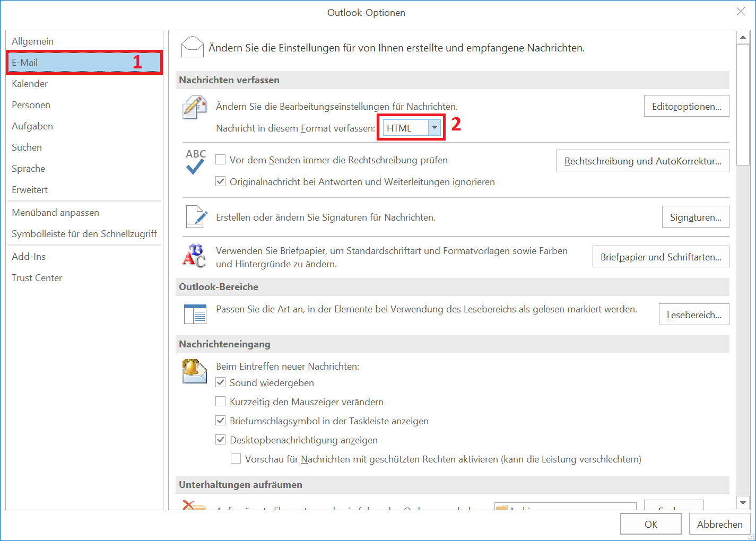Open Menüband anpassen settings
Image resolution: width=756 pixels, height=541 pixels.
pyautogui.click(x=84, y=213)
